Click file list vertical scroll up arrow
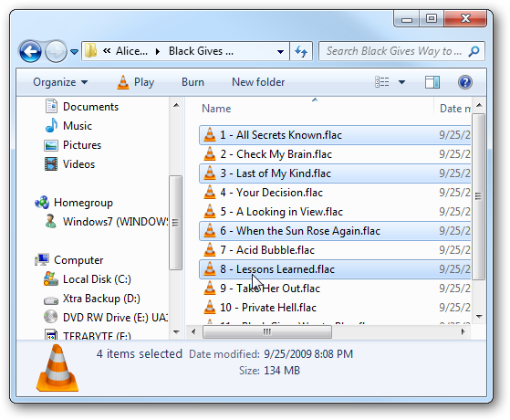The width and height of the screenshot is (510, 420). pos(479,105)
